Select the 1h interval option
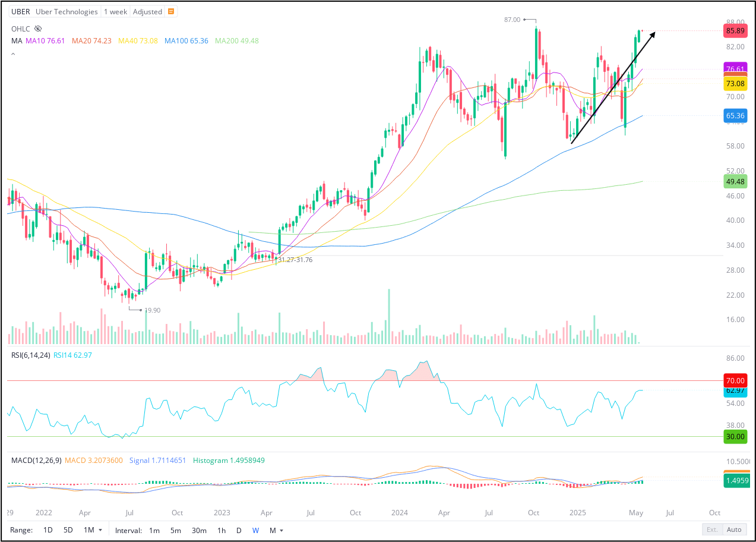Viewport: 756px width, 542px height. pos(221,530)
